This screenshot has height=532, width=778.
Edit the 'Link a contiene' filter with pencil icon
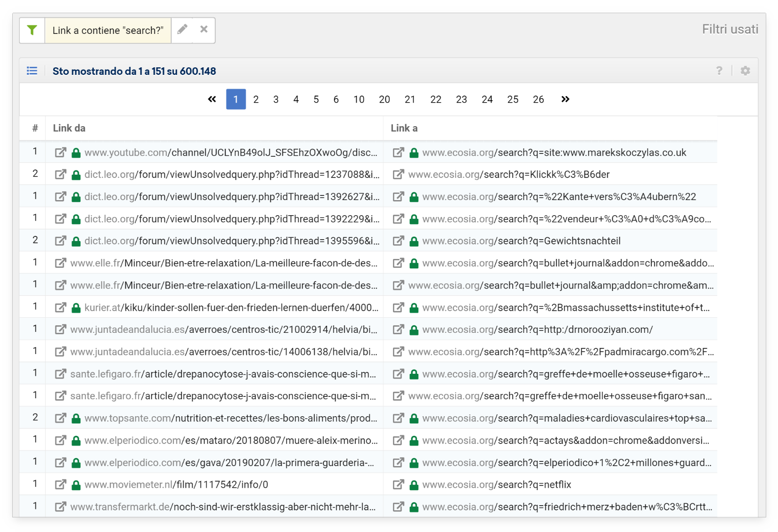[182, 30]
